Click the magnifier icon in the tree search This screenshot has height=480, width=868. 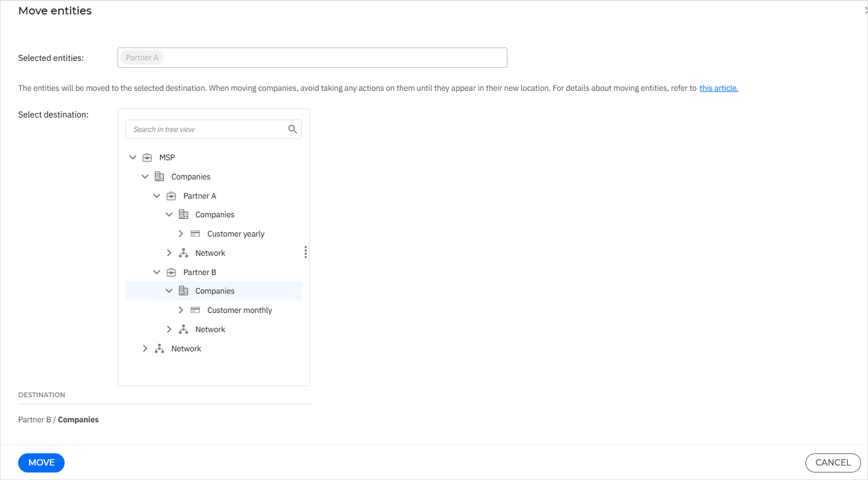click(x=292, y=129)
